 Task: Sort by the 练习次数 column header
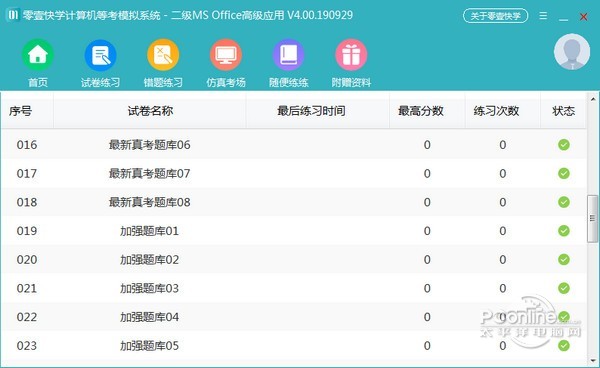(496, 111)
